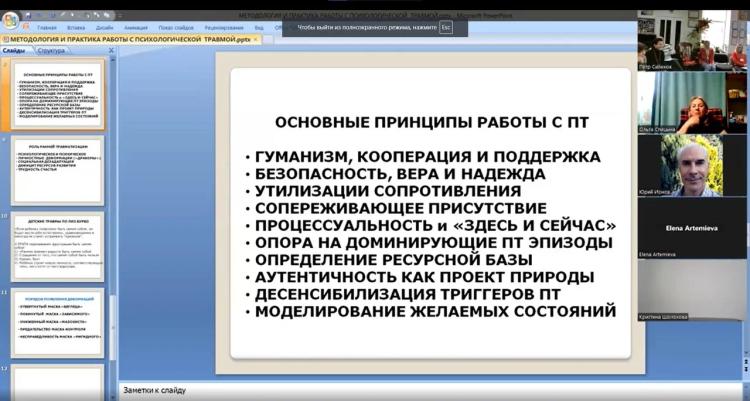Open the Вставка ribbon tab
This screenshot has width=750, height=401.
click(76, 28)
